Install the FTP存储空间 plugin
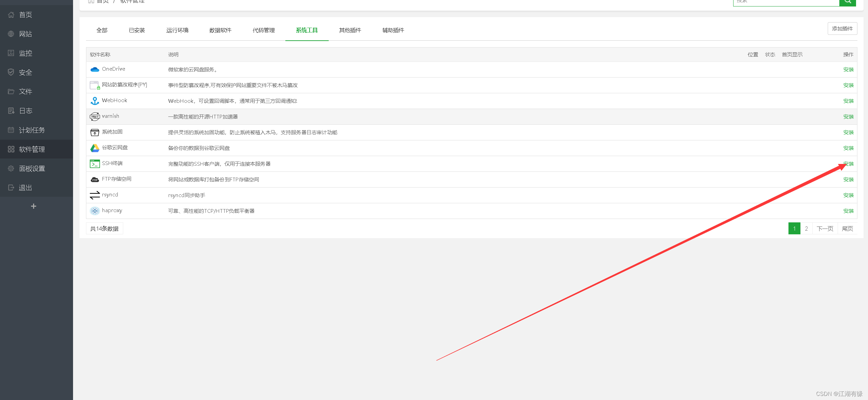The width and height of the screenshot is (868, 400). click(848, 179)
